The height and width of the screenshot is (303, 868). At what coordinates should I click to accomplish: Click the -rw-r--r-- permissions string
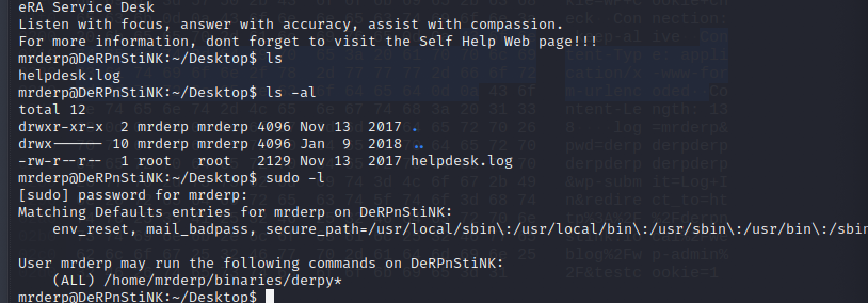click(x=61, y=161)
